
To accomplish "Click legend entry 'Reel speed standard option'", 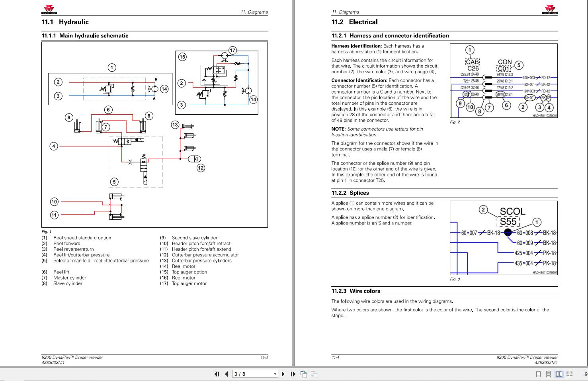I will 82,238.
